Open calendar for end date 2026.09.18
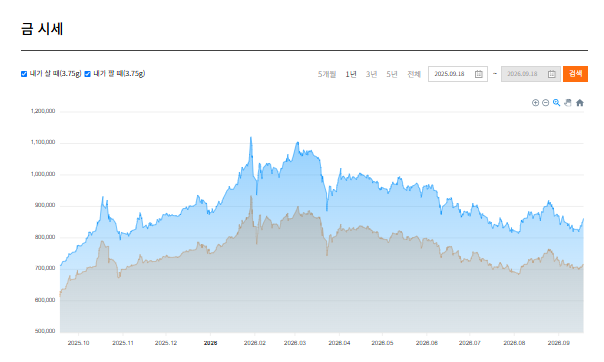Screen dimensions: 604x362 [x=552, y=74]
